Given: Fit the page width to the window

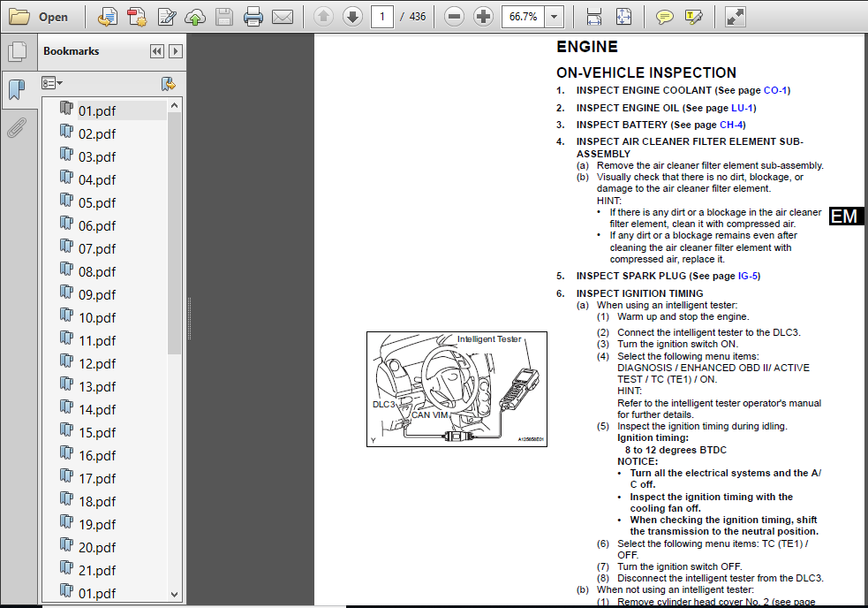Looking at the screenshot, I should (593, 16).
